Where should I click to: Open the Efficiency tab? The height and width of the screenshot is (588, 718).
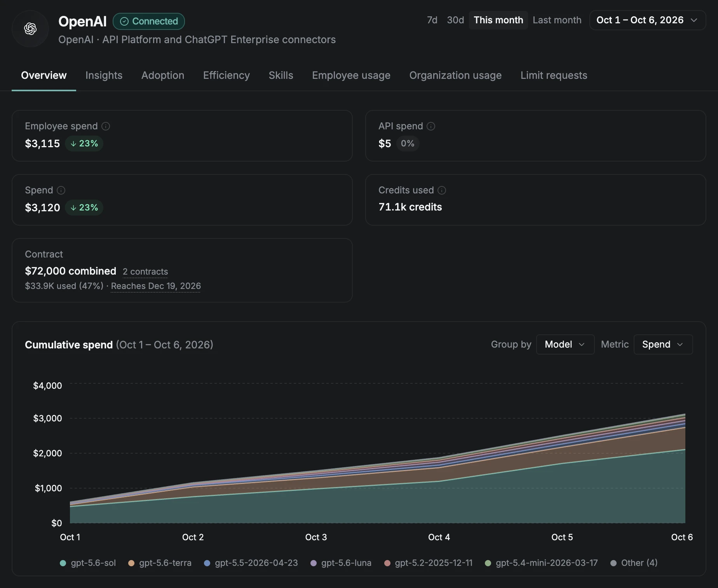coord(227,75)
